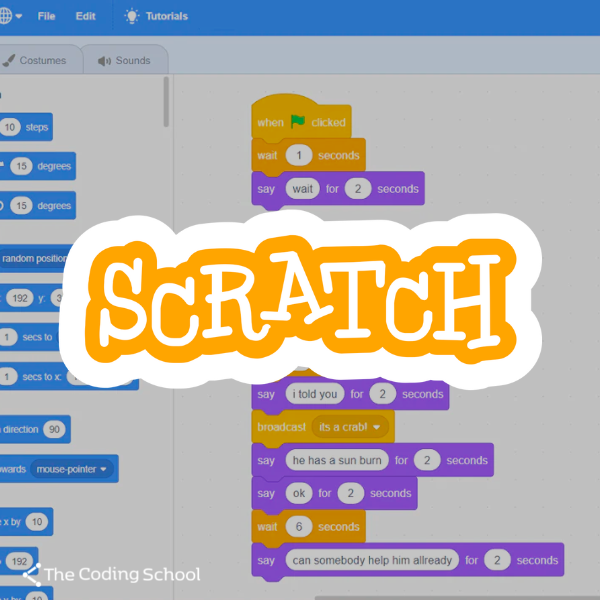Click the speaker icon on Sounds tab

104,61
